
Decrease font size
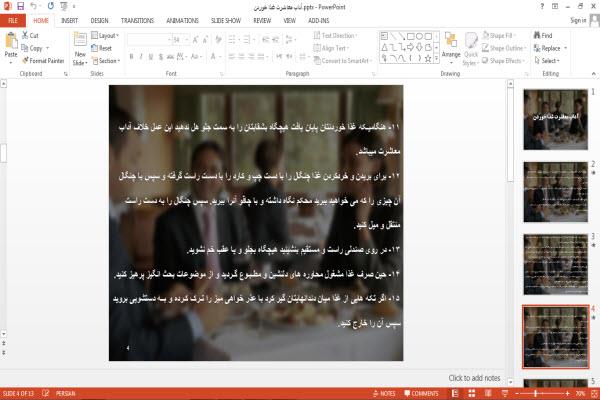pyautogui.click(x=205, y=40)
